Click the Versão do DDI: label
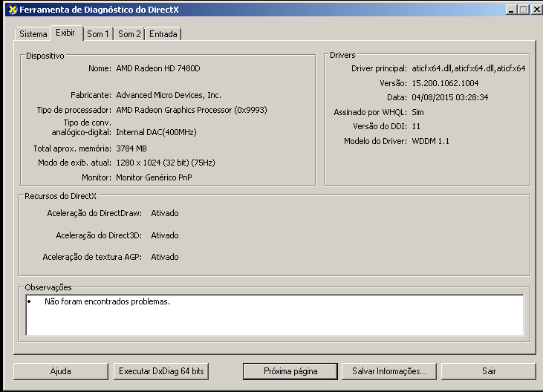The width and height of the screenshot is (543, 392). coord(380,127)
